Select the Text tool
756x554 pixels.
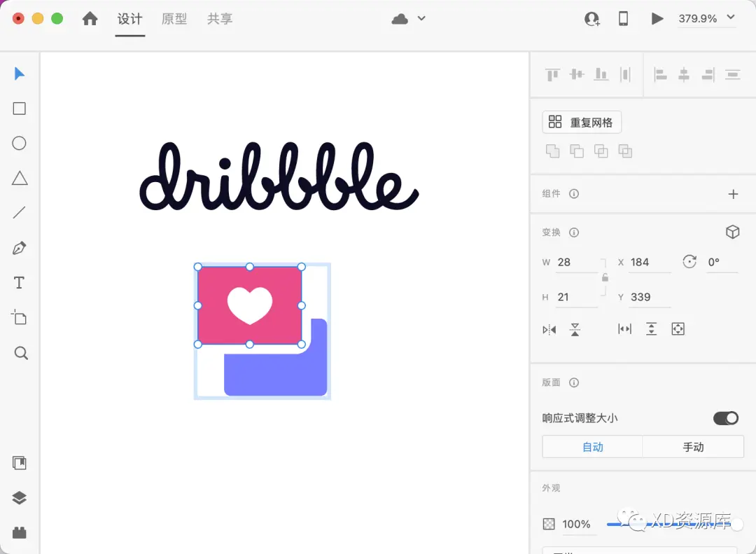(20, 283)
